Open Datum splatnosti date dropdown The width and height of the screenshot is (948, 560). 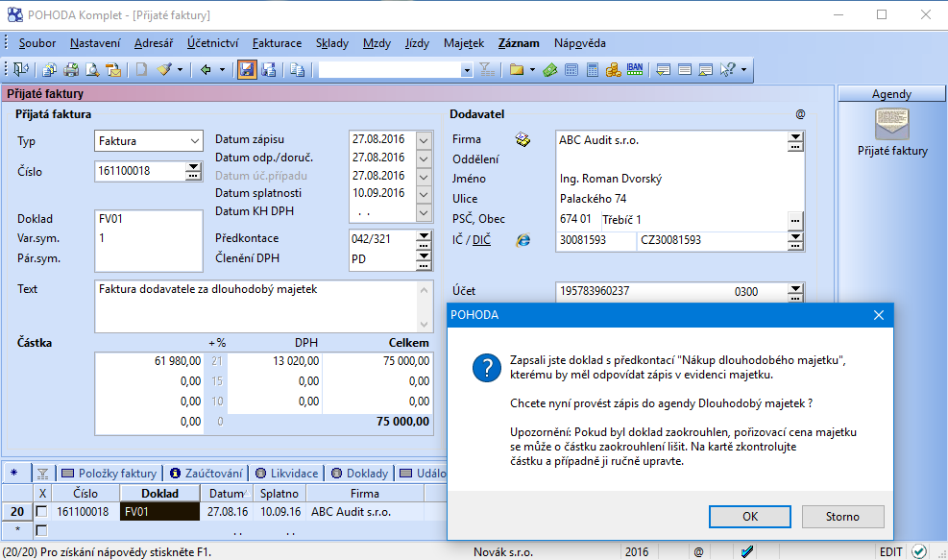(424, 194)
